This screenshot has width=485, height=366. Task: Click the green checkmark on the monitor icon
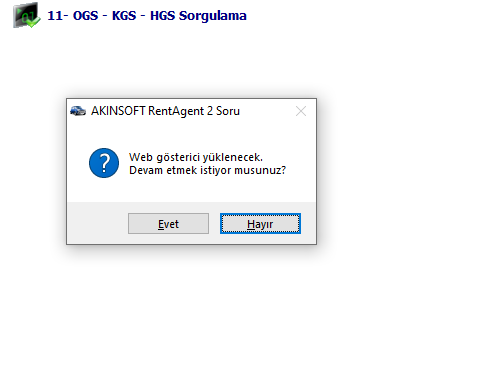(33, 22)
